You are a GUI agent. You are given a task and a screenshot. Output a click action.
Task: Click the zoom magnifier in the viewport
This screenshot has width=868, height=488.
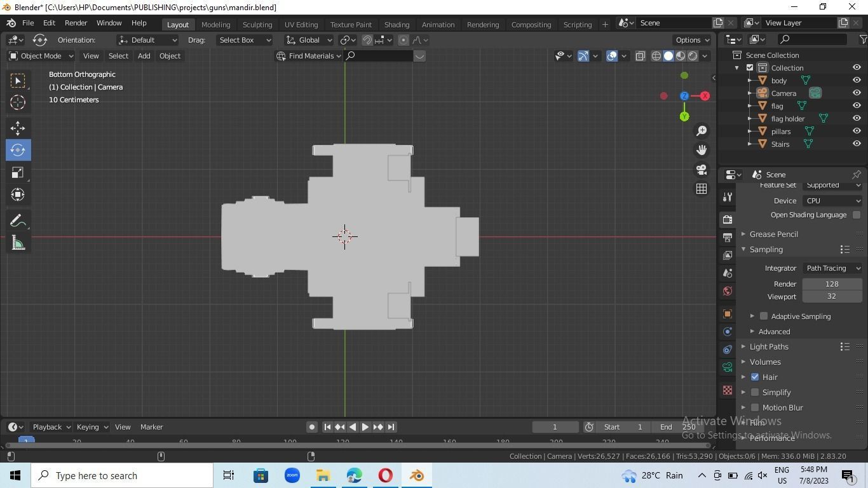click(x=702, y=131)
